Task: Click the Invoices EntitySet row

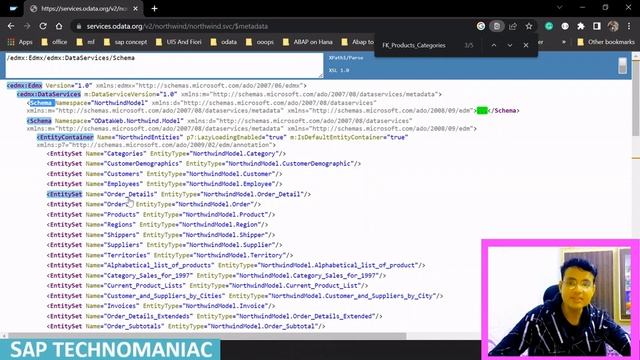Action: pyautogui.click(x=161, y=306)
